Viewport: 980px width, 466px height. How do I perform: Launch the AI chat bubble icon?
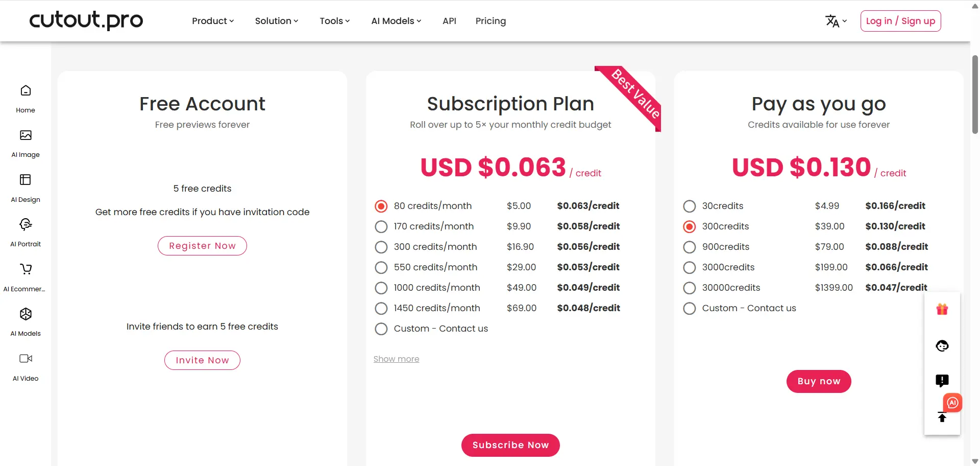coord(952,403)
